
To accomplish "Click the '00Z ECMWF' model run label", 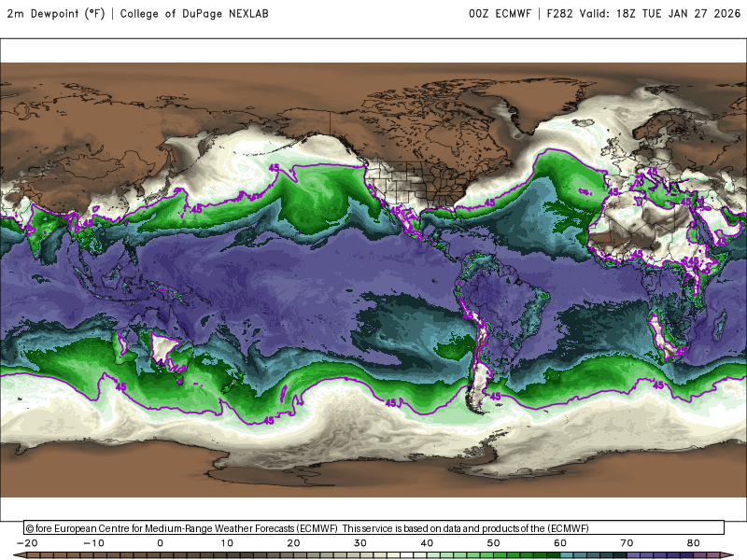I will tap(500, 14).
